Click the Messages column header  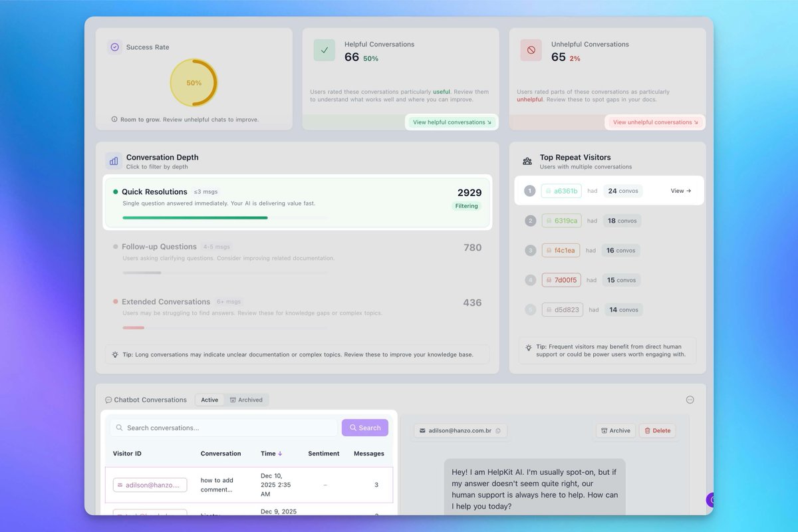(369, 454)
